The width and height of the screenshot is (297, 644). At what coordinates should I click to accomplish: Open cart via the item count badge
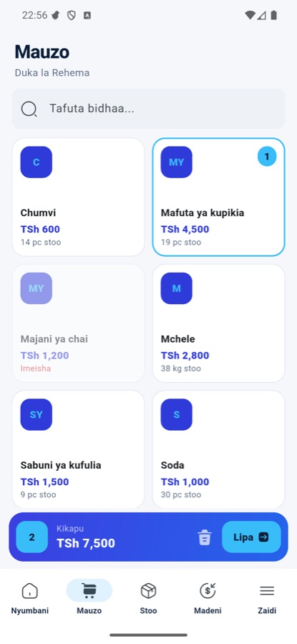coord(32,537)
